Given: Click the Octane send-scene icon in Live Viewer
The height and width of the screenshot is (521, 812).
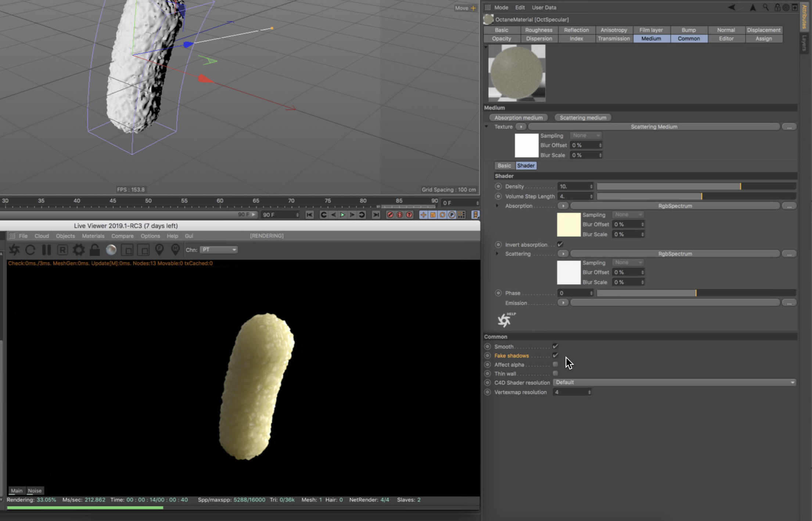Looking at the screenshot, I should (14, 250).
